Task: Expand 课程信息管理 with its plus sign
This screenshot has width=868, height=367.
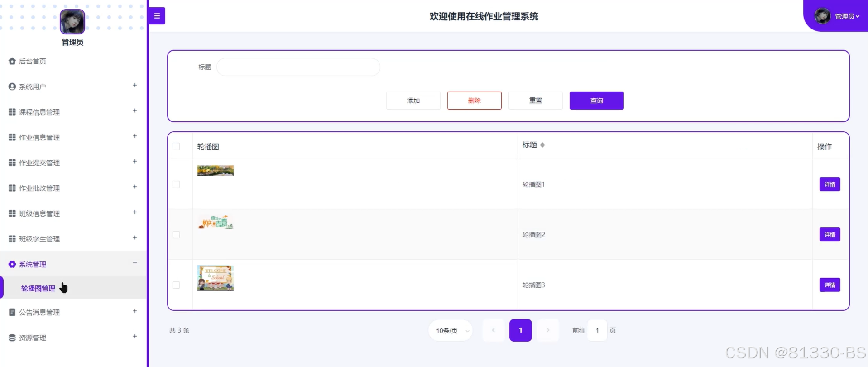Action: pyautogui.click(x=135, y=111)
